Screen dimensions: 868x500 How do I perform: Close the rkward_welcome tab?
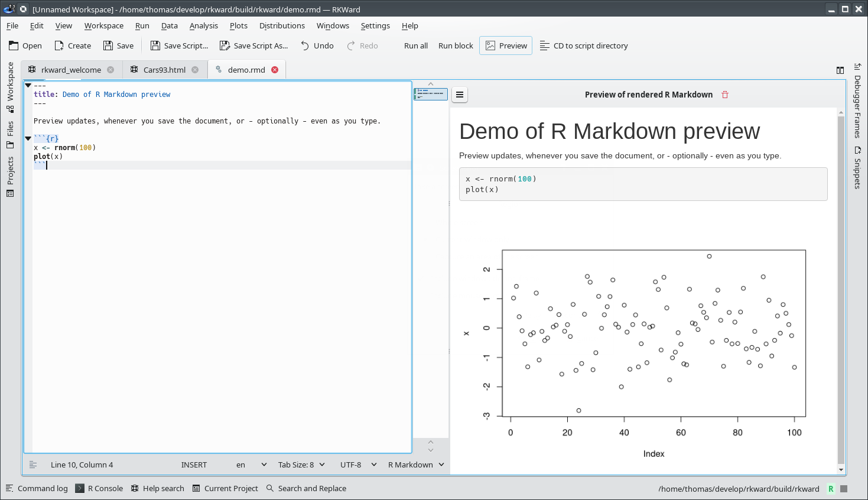tap(110, 70)
